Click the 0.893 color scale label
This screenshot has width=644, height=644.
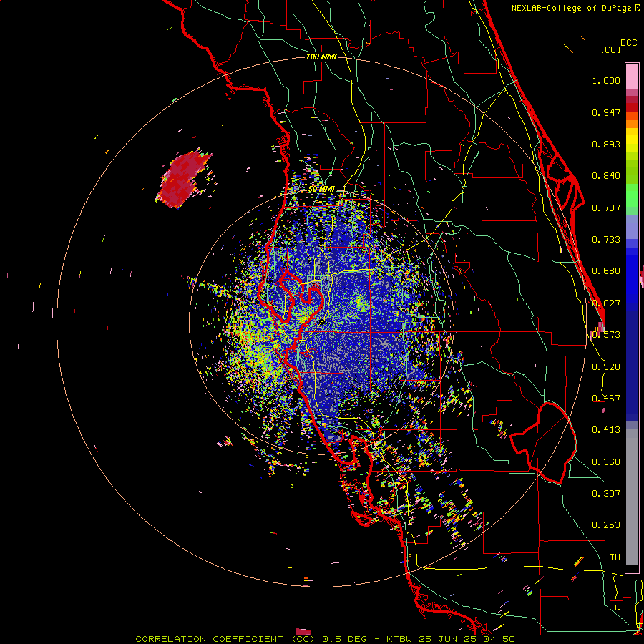click(x=606, y=144)
